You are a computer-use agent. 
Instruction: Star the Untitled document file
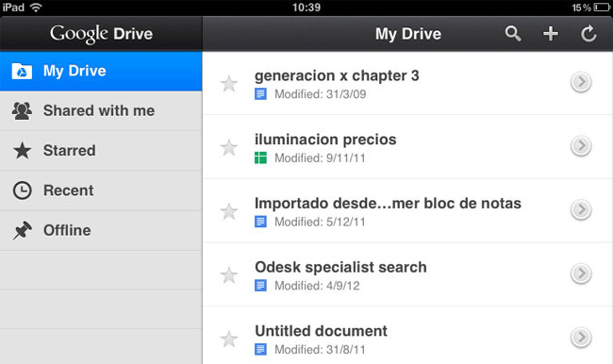(x=229, y=339)
